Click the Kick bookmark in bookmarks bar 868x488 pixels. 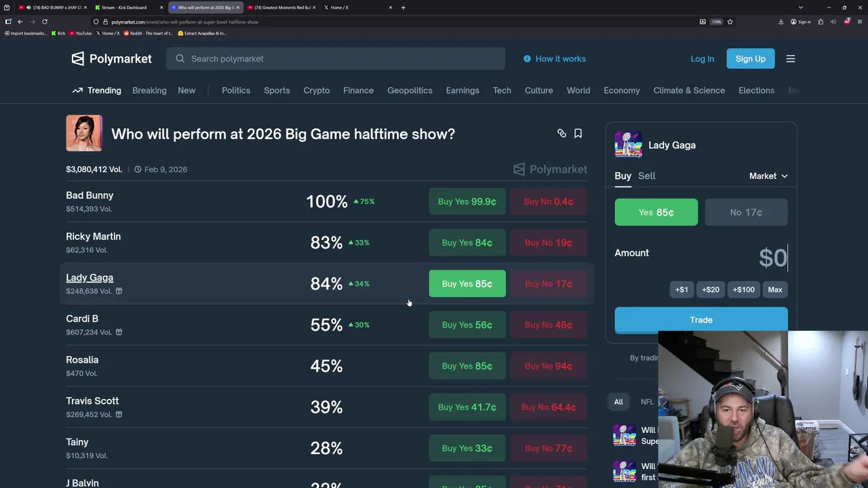click(x=58, y=33)
